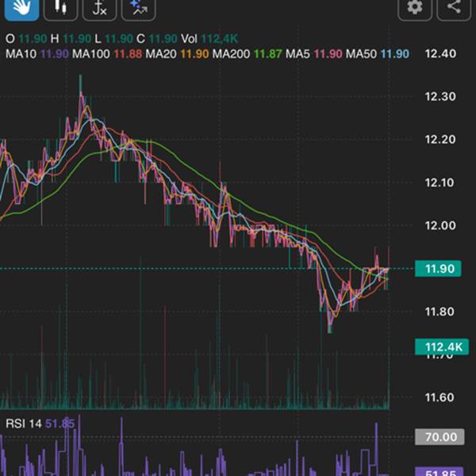Click the MA10 11.90 indicator label

[37, 54]
